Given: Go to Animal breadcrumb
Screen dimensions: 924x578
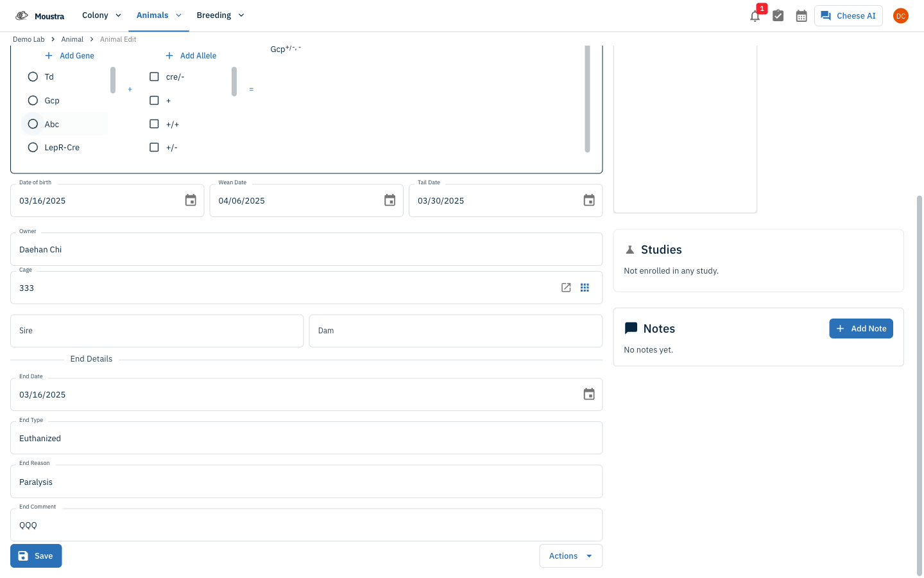Looking at the screenshot, I should (x=73, y=39).
